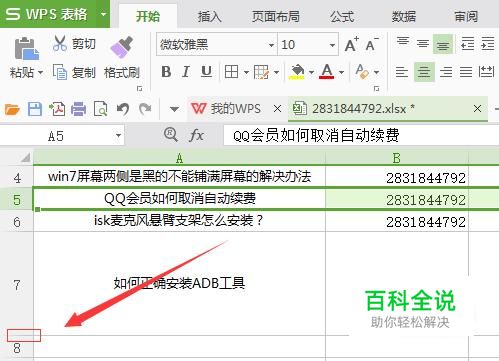The height and width of the screenshot is (361, 499).
Task: Center text horizontally
Action: (x=424, y=72)
